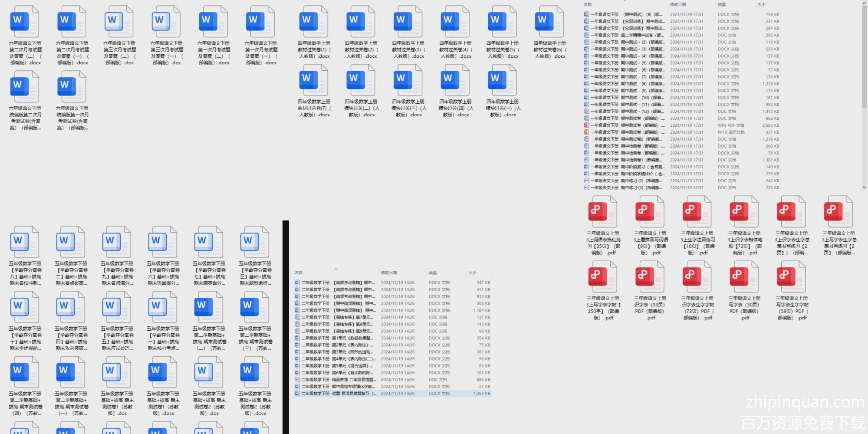This screenshot has height=434, width=868.
Task: Open 四年级数学上册 教材过关卷(1) Word file
Action: click(x=314, y=23)
